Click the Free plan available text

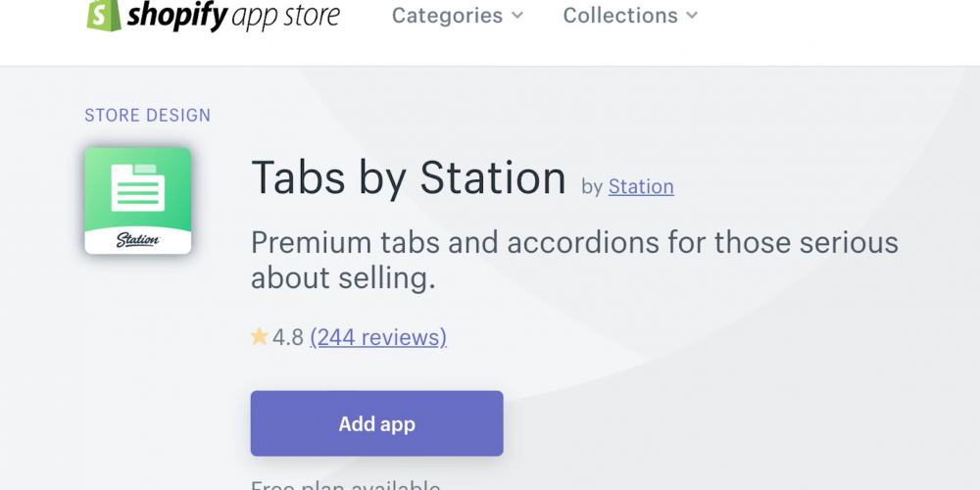click(346, 484)
